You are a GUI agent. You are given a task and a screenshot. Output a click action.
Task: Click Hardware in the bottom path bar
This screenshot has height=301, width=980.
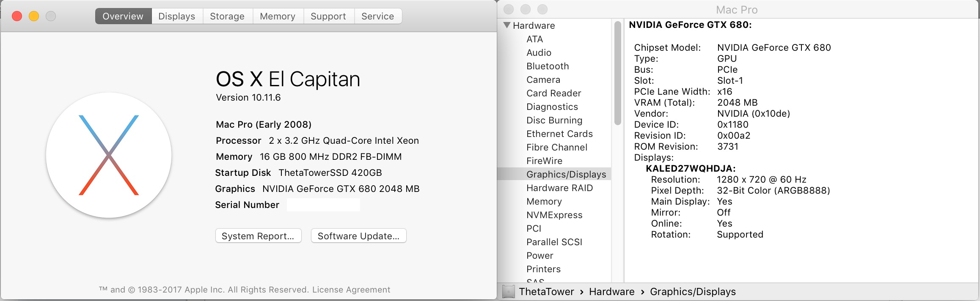pyautogui.click(x=612, y=292)
